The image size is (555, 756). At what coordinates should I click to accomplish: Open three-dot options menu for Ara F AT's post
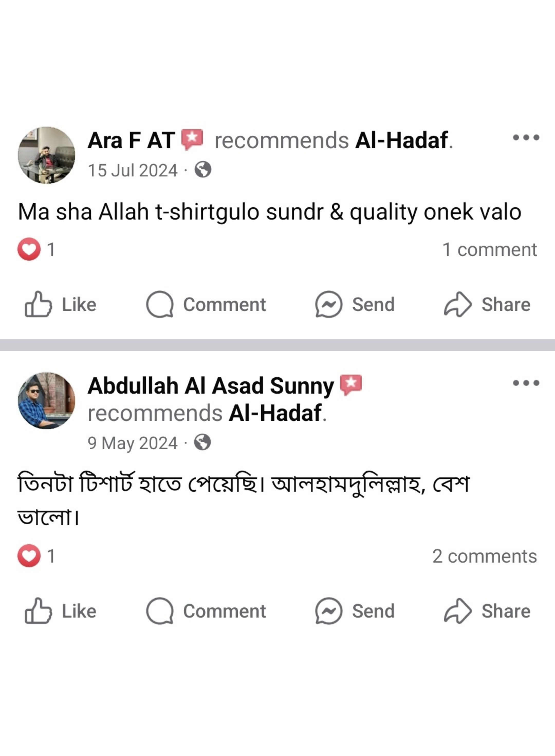coord(526,137)
